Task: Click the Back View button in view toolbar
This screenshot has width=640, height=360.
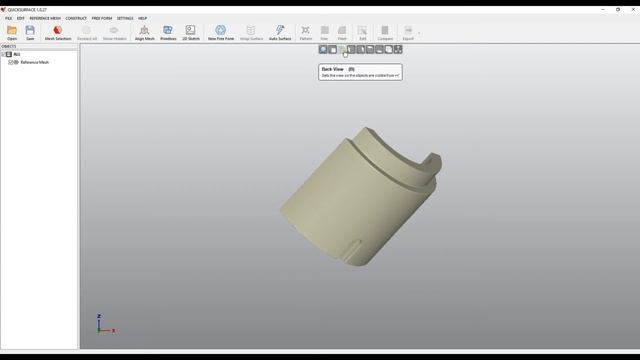Action: [342, 49]
